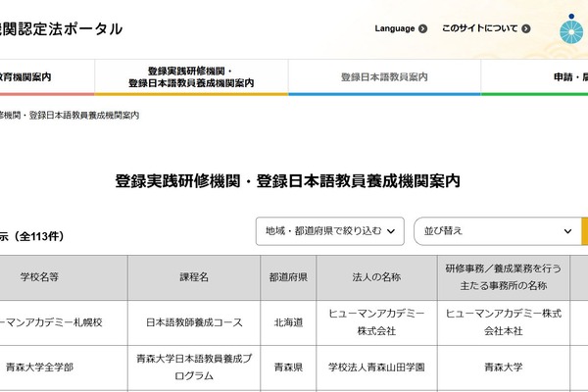Image resolution: width=588 pixels, height=392 pixels.
Task: Click the 認定法ポータル site title
Action: click(x=61, y=29)
